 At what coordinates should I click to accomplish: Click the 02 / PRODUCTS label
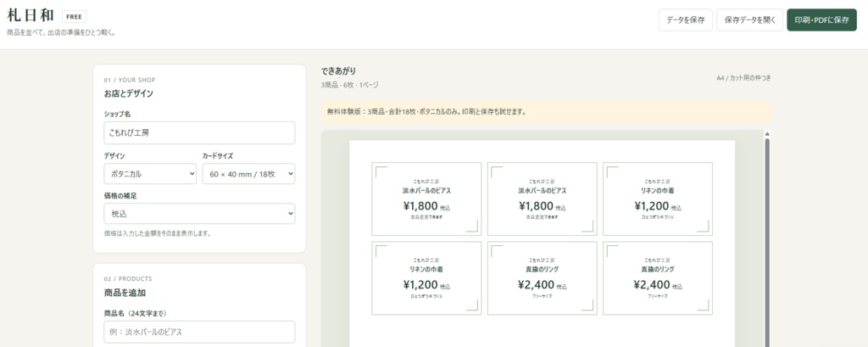click(128, 279)
